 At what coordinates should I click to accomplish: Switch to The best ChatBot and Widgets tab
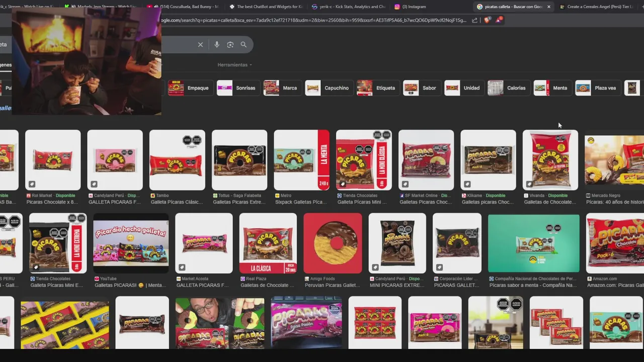[266, 7]
